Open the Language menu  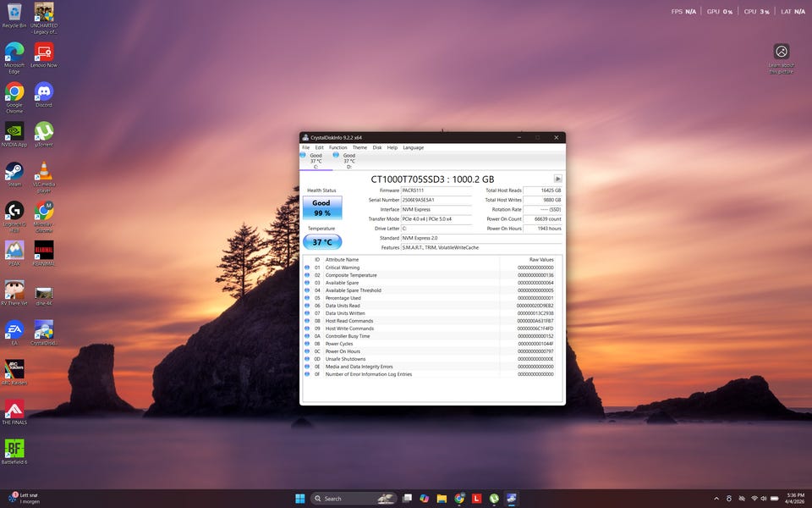(x=413, y=147)
